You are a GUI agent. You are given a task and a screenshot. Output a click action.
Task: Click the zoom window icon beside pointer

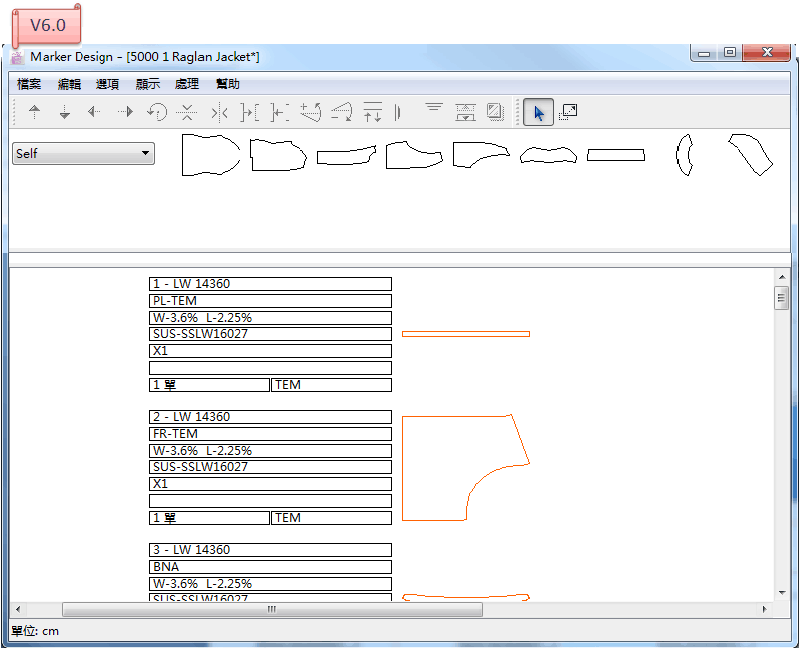click(568, 112)
